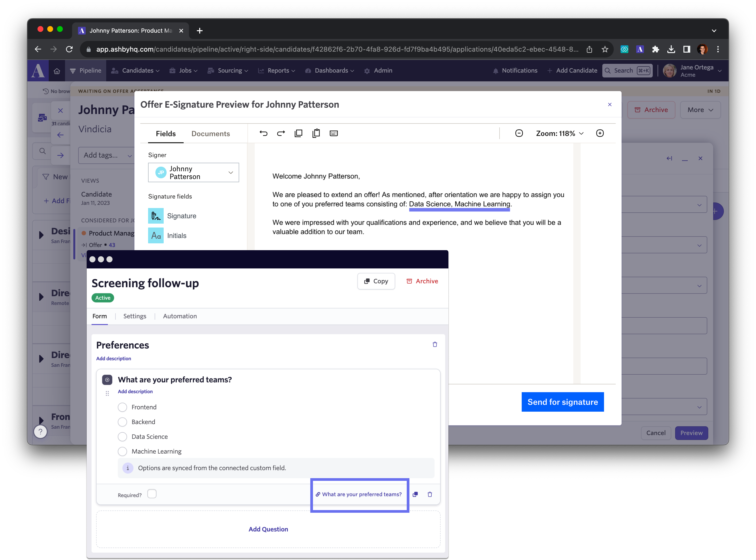
Task: Click the zoom in plus icon
Action: click(x=600, y=133)
